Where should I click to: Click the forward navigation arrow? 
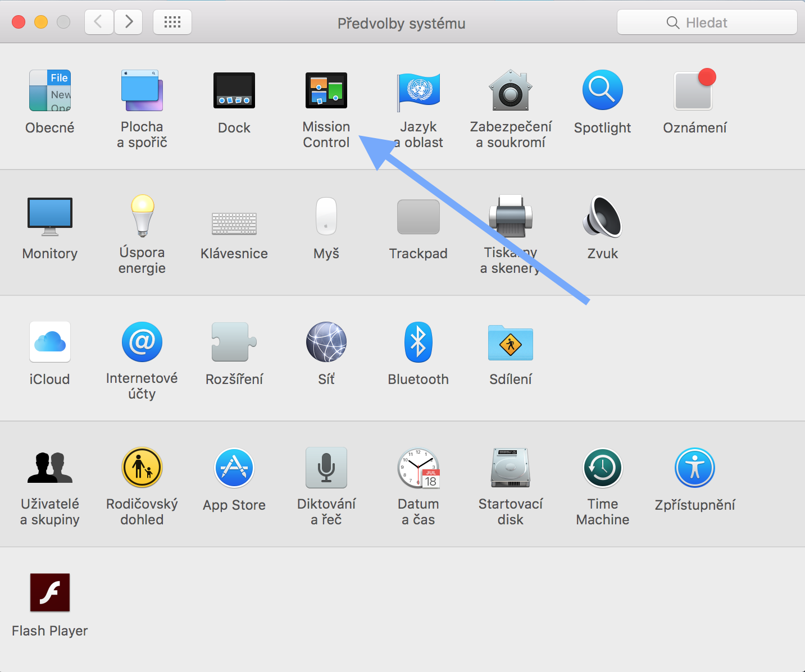click(129, 22)
